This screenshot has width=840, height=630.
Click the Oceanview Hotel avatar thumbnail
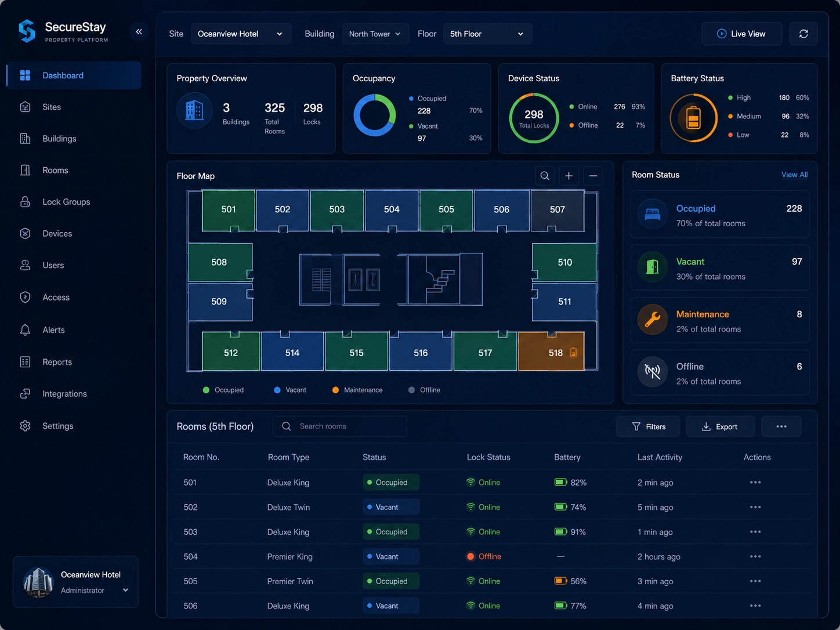(x=38, y=582)
